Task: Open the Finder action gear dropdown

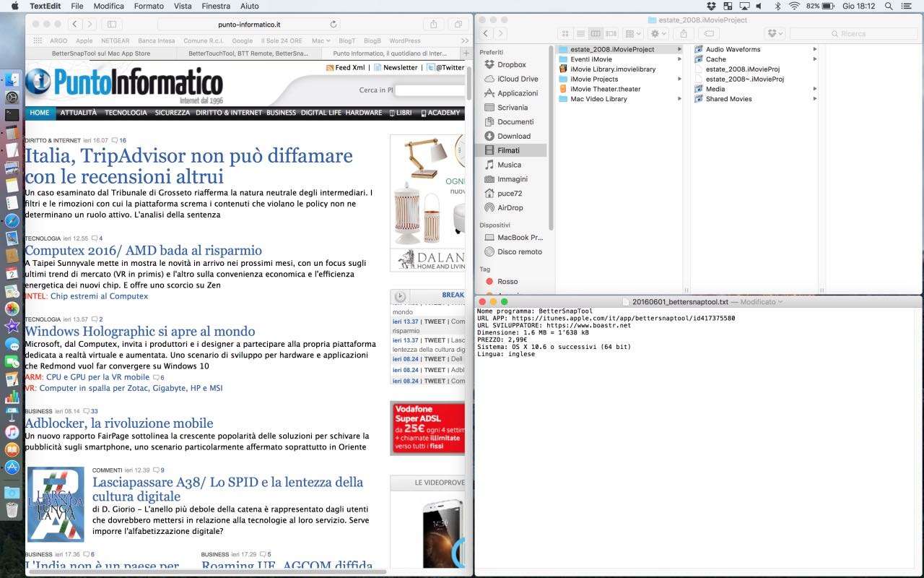Action: click(x=658, y=34)
